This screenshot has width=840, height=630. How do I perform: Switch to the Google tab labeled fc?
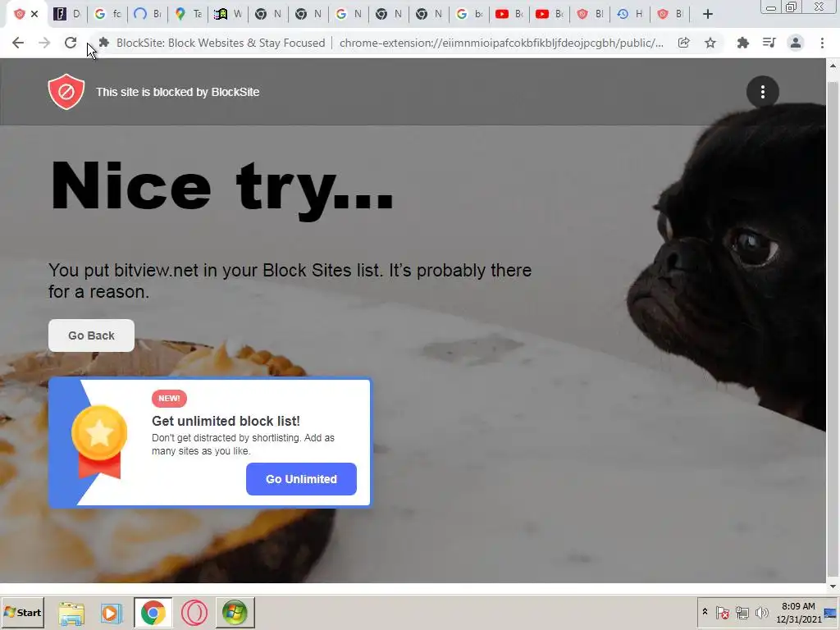107,15
